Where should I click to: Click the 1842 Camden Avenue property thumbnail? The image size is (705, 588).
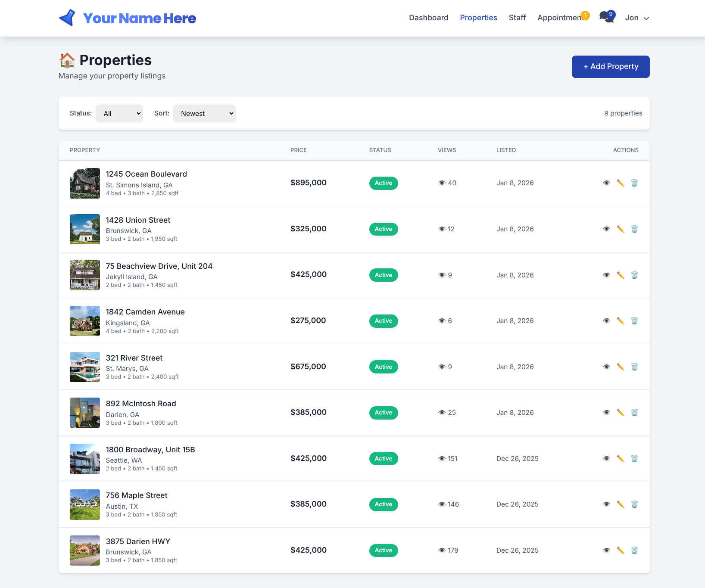tap(84, 320)
